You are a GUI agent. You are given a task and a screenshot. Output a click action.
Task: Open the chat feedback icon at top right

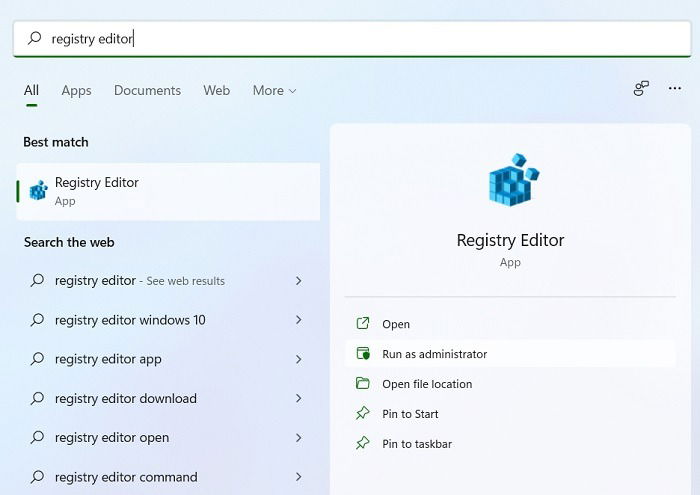pos(641,88)
